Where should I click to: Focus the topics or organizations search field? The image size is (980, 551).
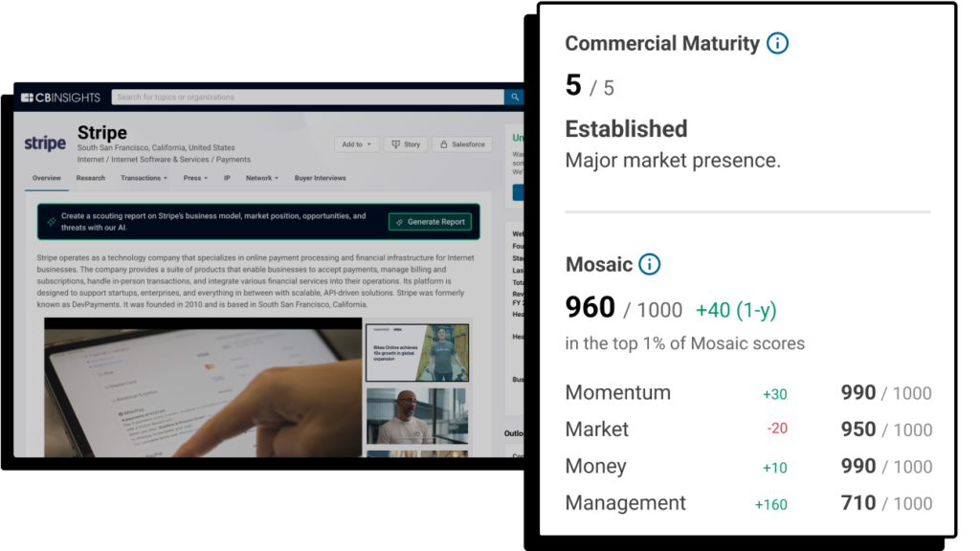tap(306, 97)
